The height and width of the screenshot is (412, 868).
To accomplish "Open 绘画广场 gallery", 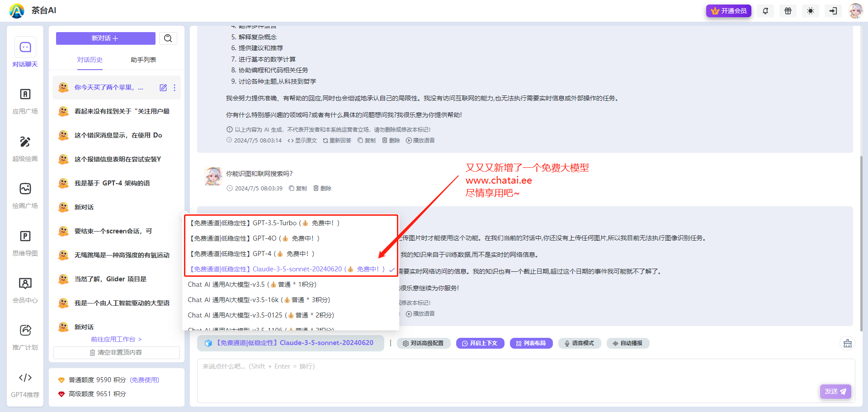I will click(25, 196).
